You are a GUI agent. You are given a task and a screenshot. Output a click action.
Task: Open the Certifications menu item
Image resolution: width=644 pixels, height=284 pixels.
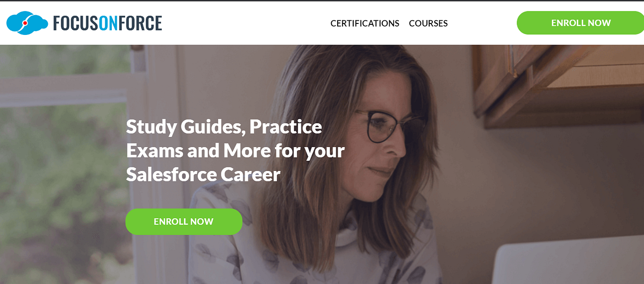tap(365, 23)
